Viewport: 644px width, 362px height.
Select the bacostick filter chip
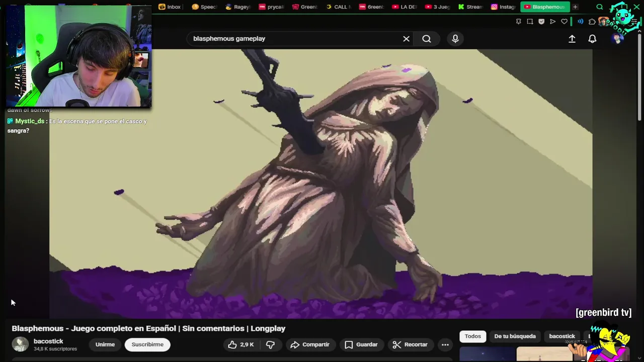562,336
